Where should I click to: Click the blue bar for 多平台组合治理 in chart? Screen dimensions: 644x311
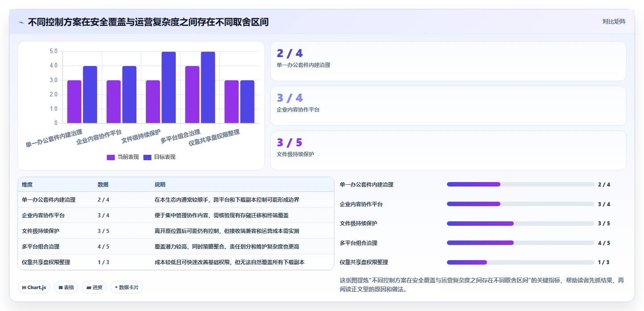tap(208, 87)
